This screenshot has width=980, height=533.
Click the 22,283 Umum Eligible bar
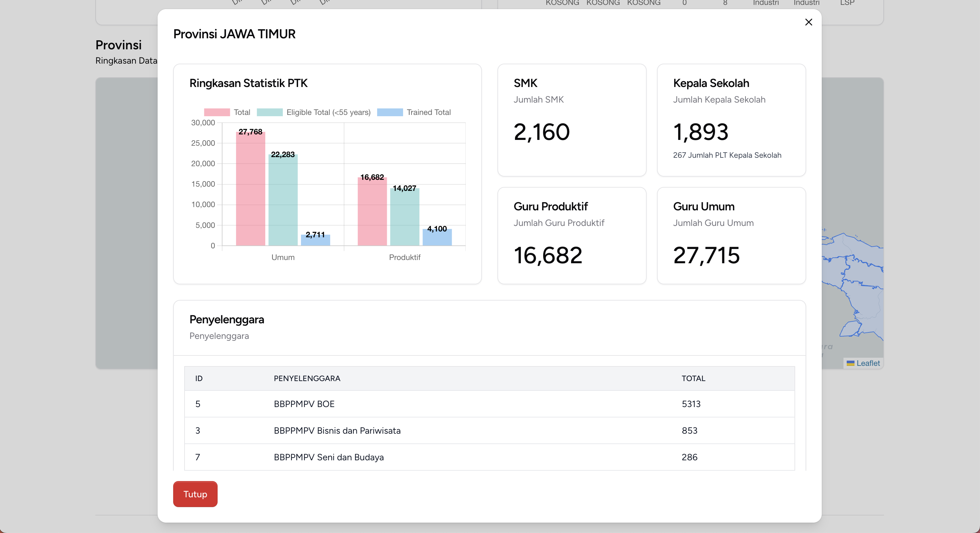283,202
